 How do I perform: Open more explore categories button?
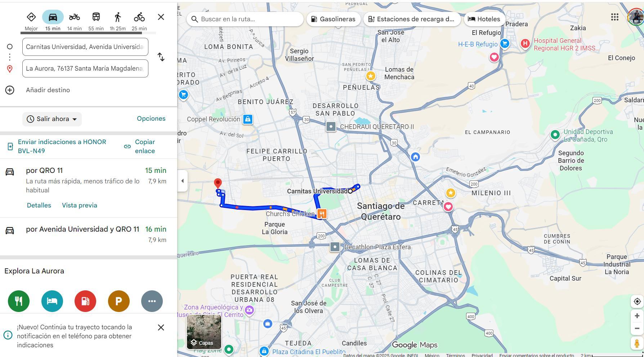pyautogui.click(x=152, y=301)
